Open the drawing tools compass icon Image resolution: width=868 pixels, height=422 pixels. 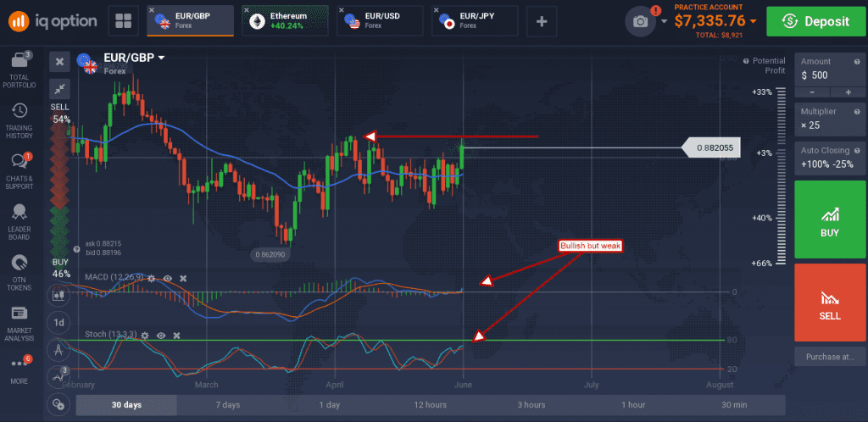click(x=58, y=349)
